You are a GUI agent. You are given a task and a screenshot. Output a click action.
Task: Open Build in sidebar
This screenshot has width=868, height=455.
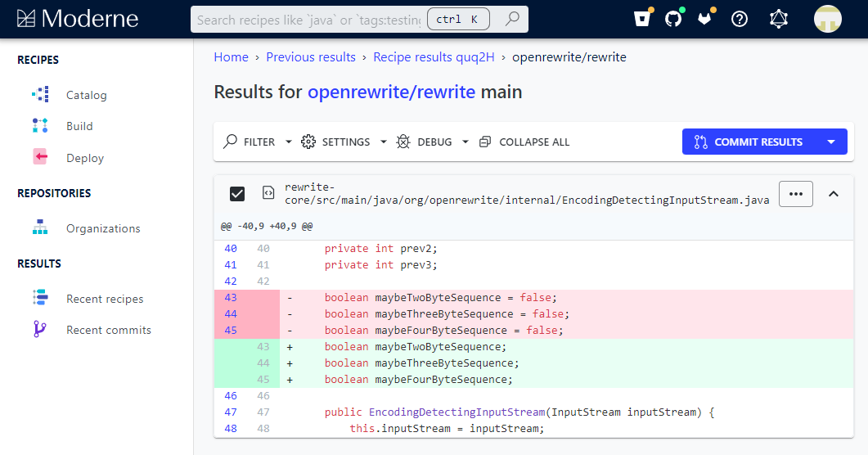pyautogui.click(x=79, y=126)
